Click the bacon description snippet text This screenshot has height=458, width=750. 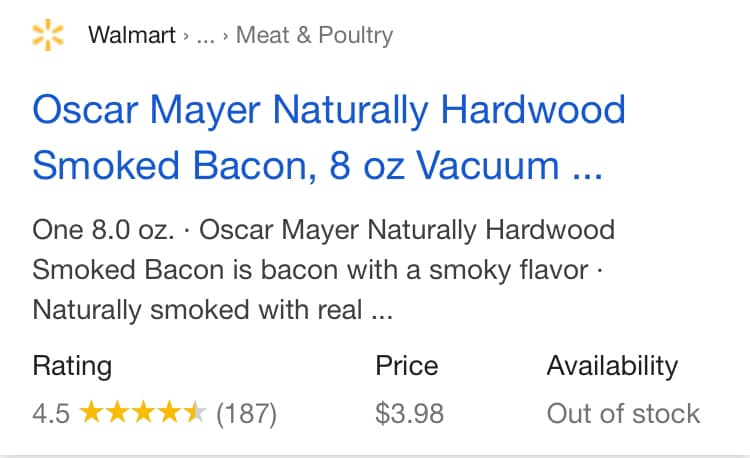323,270
